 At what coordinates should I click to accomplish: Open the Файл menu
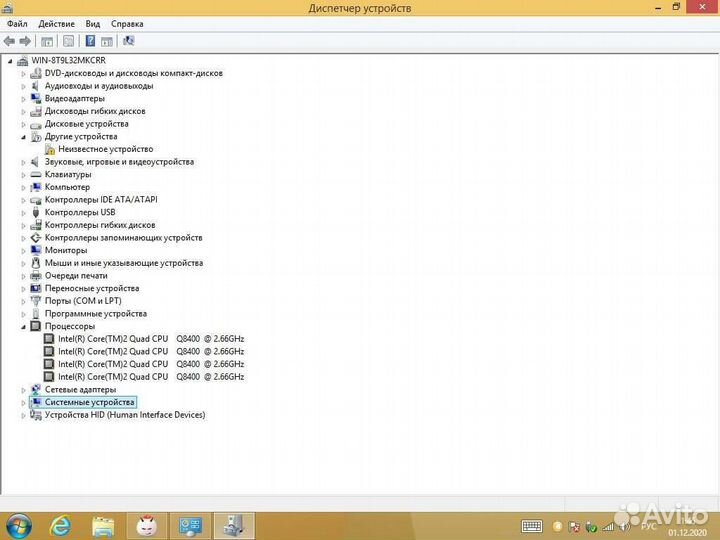17,23
